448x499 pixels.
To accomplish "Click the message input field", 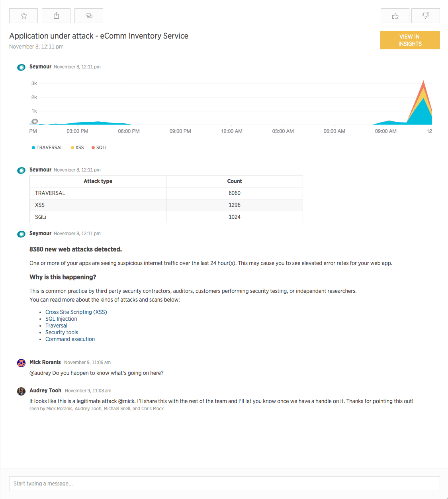I will click(224, 483).
